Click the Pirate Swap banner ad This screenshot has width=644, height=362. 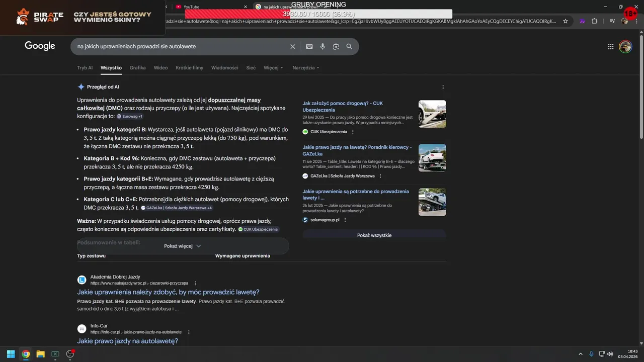tap(83, 18)
